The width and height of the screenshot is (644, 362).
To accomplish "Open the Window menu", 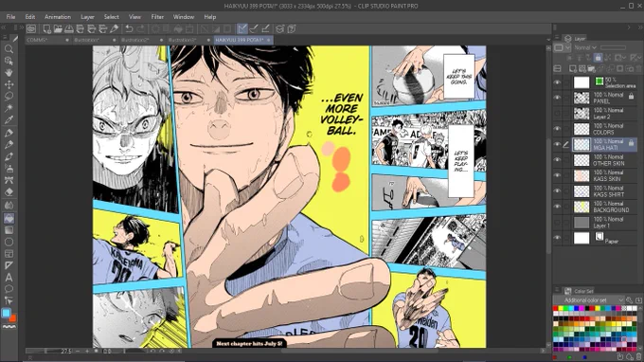I will click(x=183, y=17).
